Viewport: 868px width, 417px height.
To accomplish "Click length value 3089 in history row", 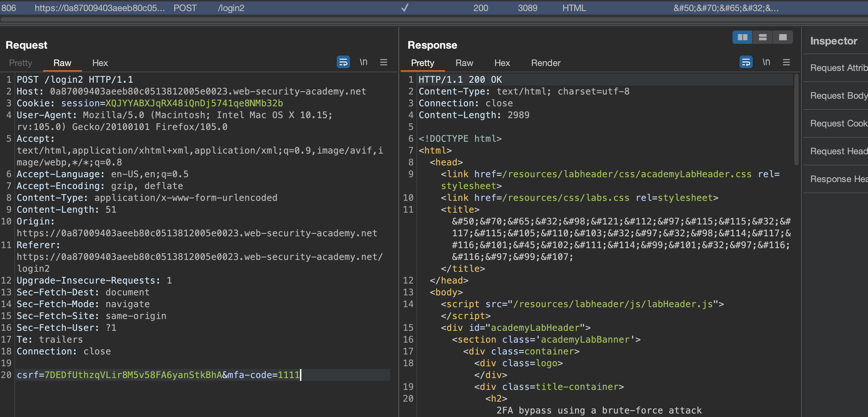I will 527,8.
